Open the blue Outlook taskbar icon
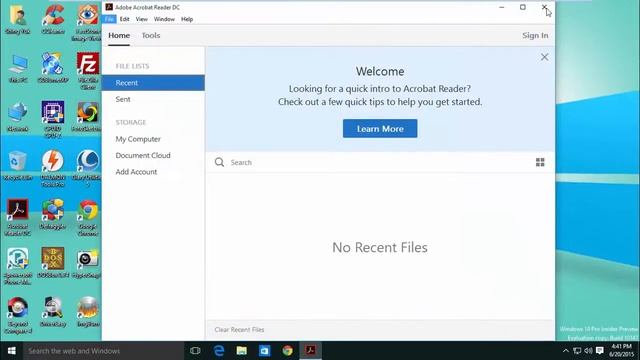640x360 pixels. (264, 351)
